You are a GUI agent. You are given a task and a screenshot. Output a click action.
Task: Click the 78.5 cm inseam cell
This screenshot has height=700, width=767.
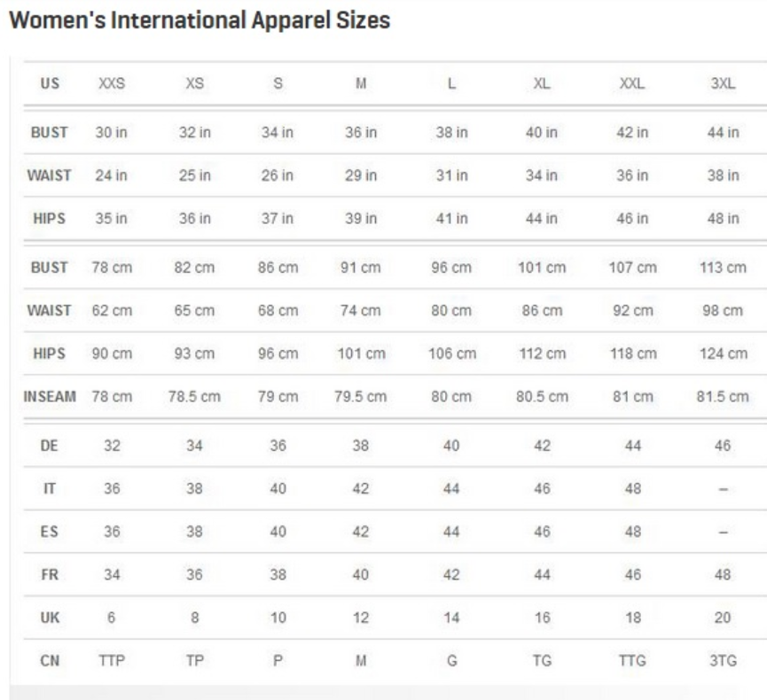coord(194,397)
